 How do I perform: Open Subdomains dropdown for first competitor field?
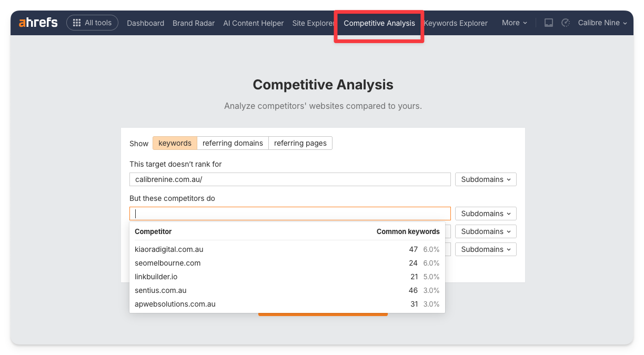click(485, 214)
